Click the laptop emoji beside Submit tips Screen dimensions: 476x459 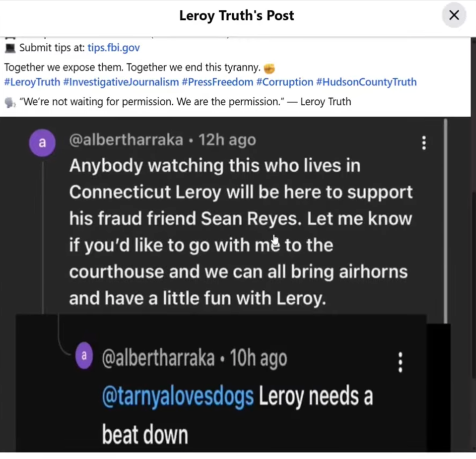click(10, 48)
